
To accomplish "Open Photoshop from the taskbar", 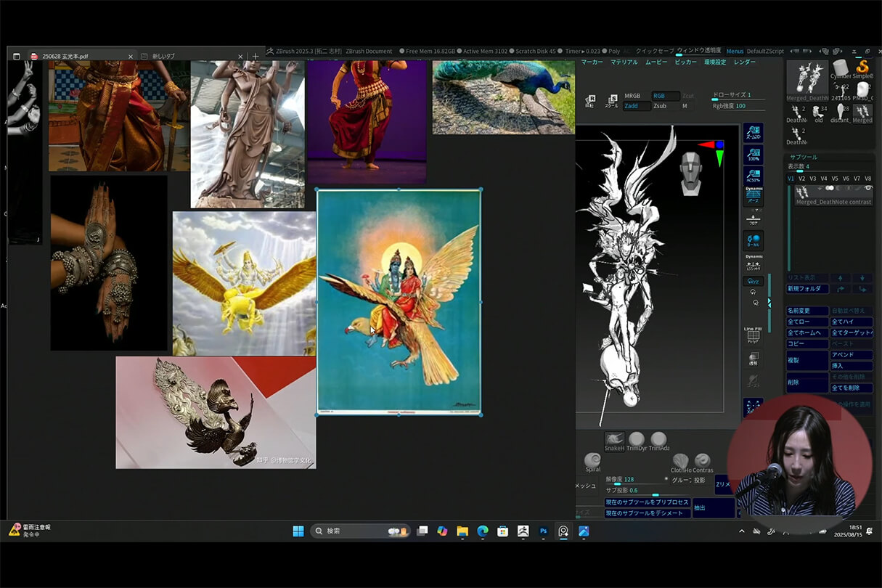I will [x=543, y=531].
